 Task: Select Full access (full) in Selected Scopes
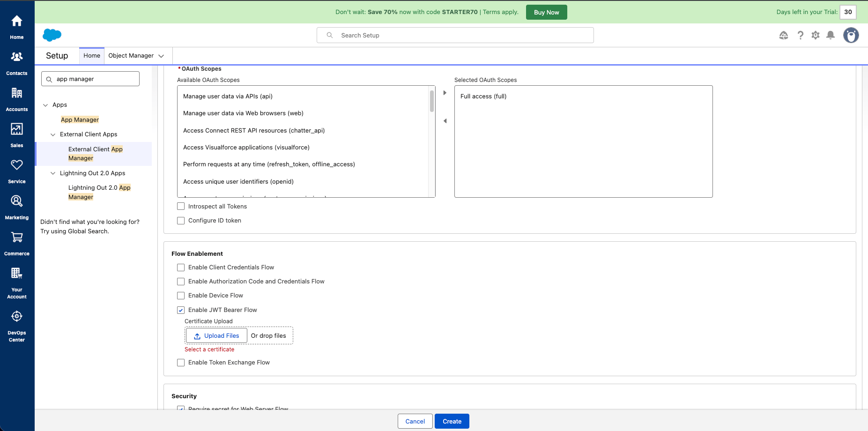point(583,97)
